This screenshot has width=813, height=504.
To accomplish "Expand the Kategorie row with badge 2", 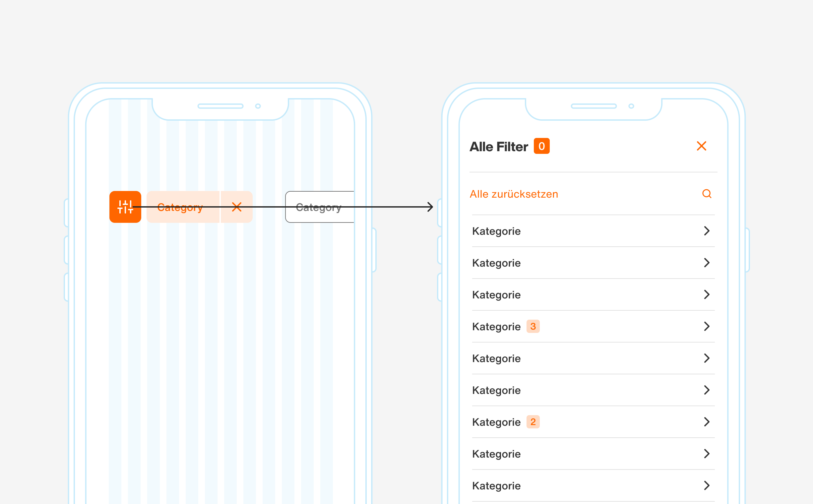I will coord(593,422).
